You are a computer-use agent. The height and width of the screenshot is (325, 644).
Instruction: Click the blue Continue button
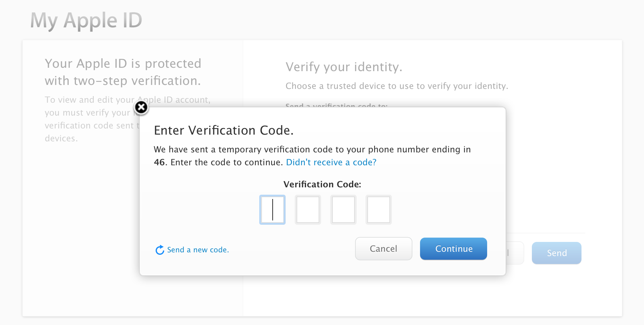coord(454,249)
